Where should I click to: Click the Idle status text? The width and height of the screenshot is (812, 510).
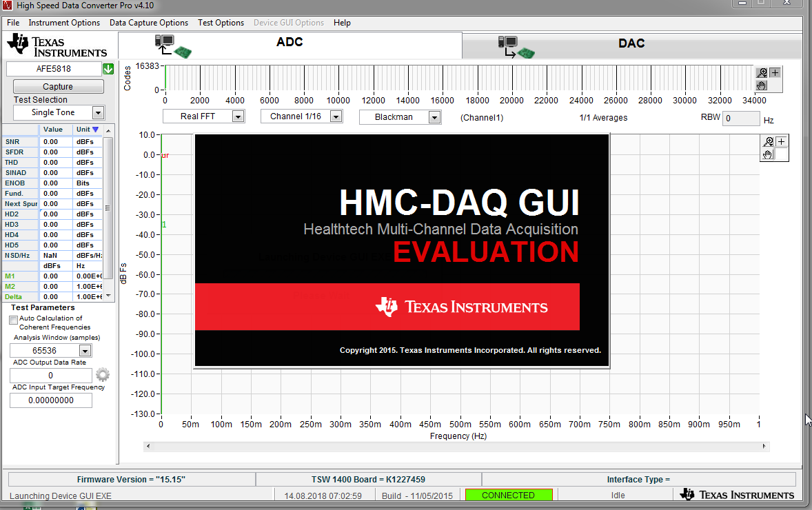coord(618,496)
